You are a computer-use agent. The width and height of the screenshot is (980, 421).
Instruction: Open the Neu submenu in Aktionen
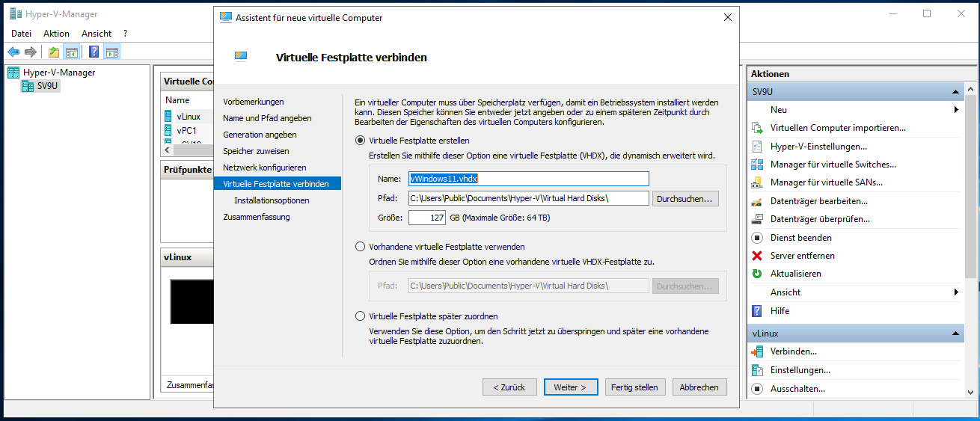pyautogui.click(x=855, y=110)
